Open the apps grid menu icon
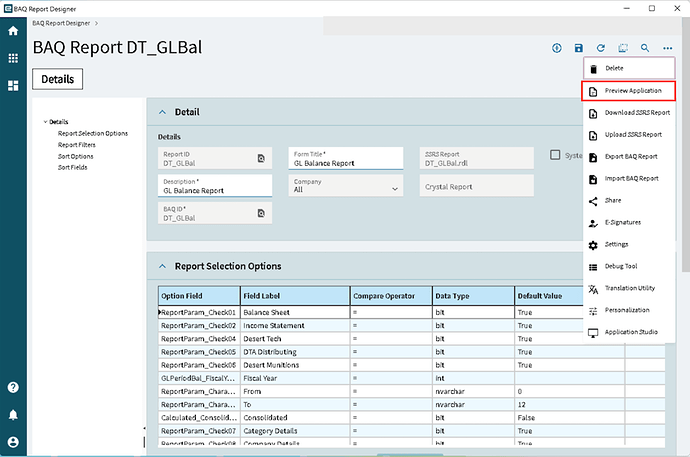Screen dimensions: 690x457 click(13, 58)
